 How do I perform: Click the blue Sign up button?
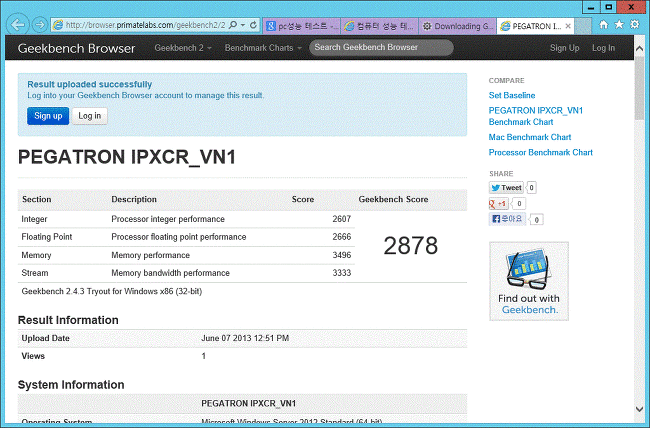coord(48,116)
